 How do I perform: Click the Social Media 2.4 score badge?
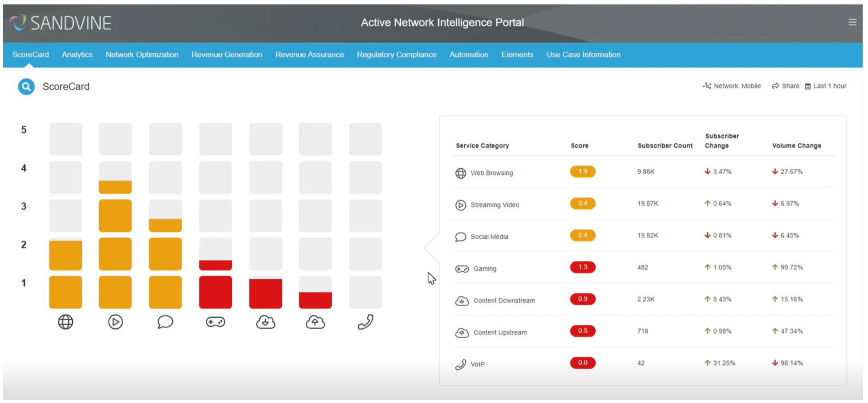pos(583,235)
